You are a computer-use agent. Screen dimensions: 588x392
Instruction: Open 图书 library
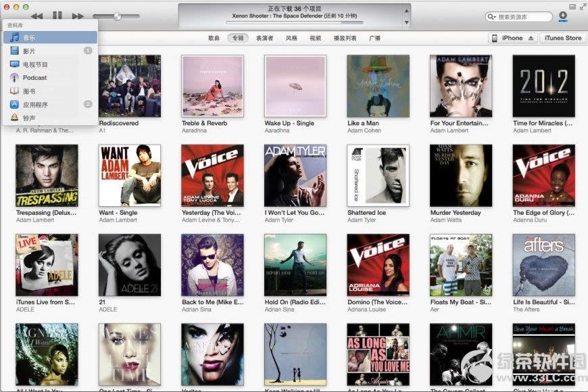(50, 91)
